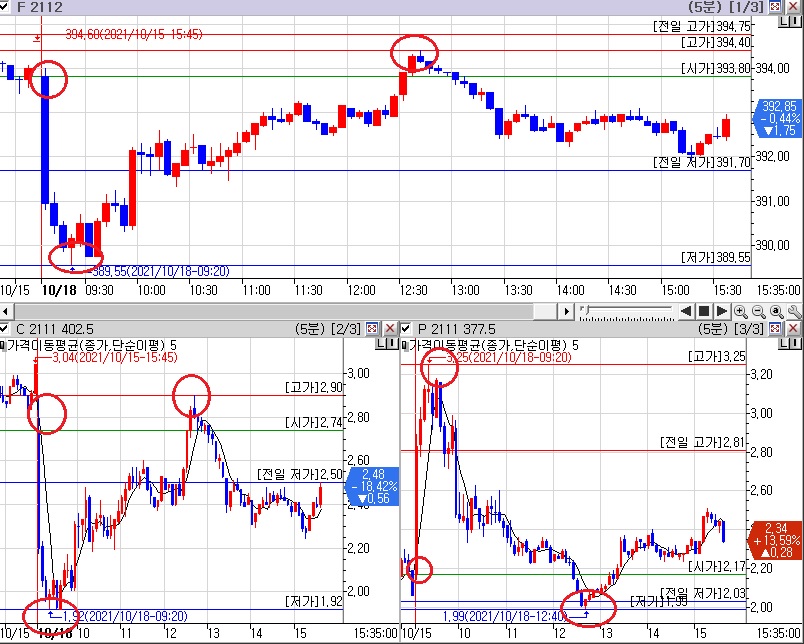Maximize the C 2111 402.5 chart pane

coord(373,328)
